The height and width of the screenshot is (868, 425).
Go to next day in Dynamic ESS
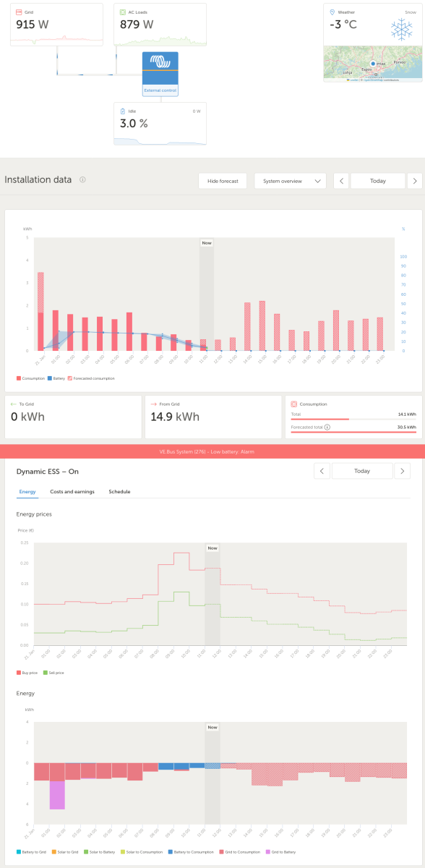403,471
